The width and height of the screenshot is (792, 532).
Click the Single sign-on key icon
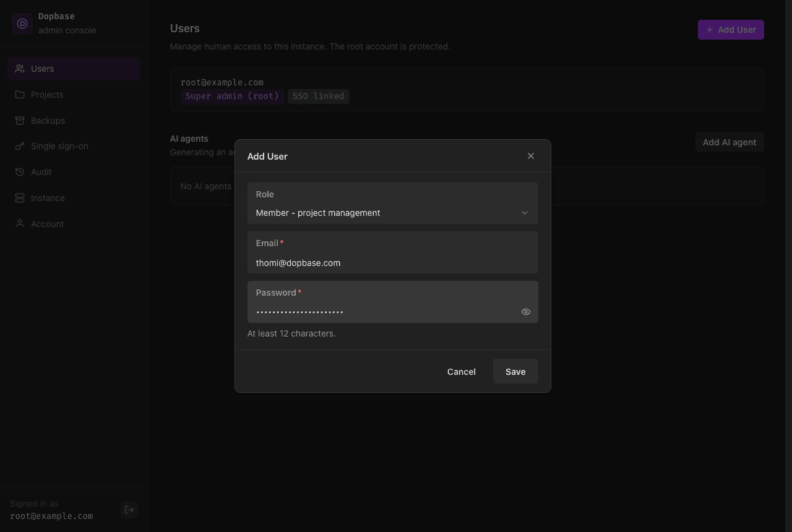(x=20, y=146)
